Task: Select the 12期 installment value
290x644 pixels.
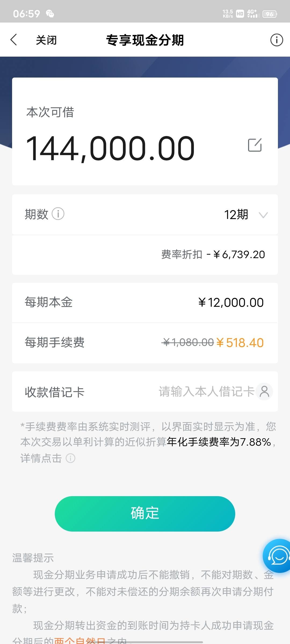Action: pyautogui.click(x=236, y=215)
